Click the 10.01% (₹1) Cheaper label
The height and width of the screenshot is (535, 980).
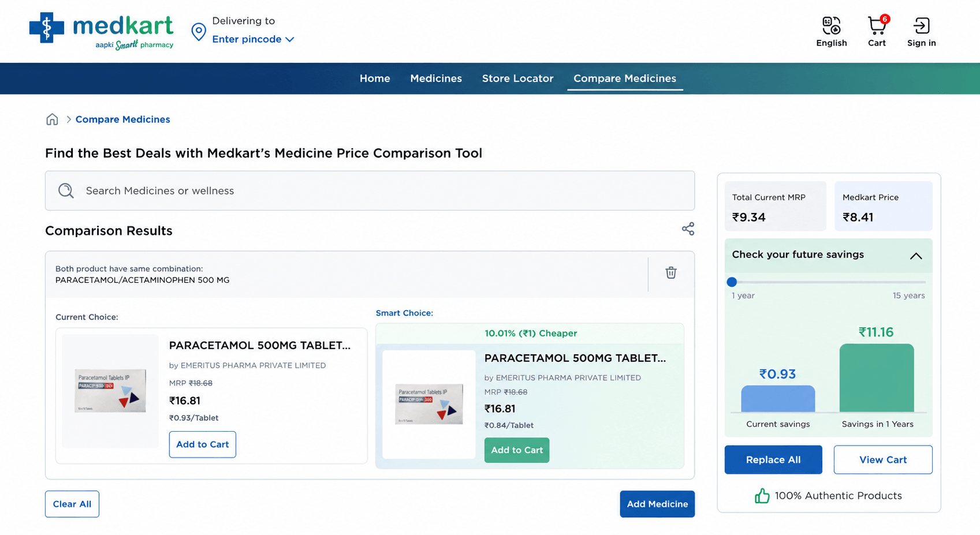[x=531, y=333]
